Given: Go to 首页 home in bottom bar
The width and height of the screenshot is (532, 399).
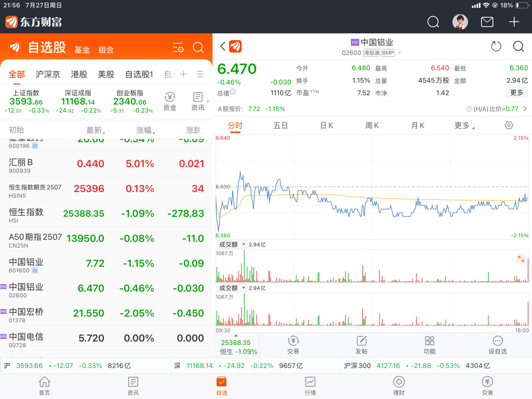Looking at the screenshot, I should click(x=45, y=386).
